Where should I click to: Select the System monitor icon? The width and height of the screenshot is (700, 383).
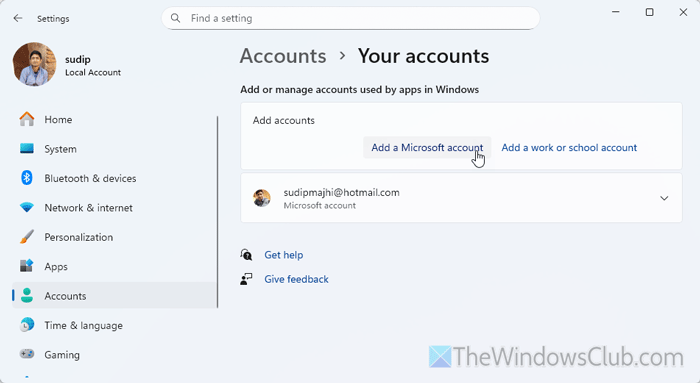point(27,149)
